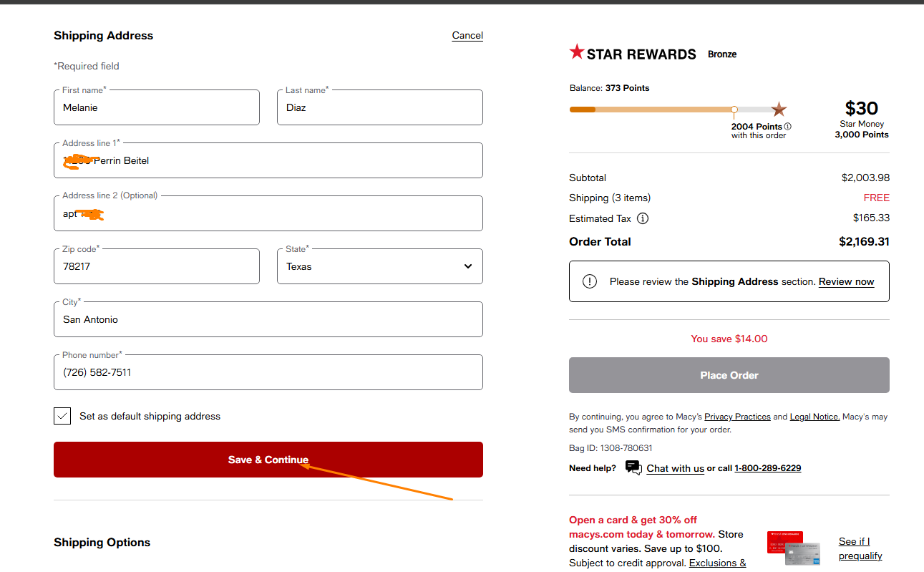Click the Macy's credit card image
The image size is (924, 572).
[793, 548]
